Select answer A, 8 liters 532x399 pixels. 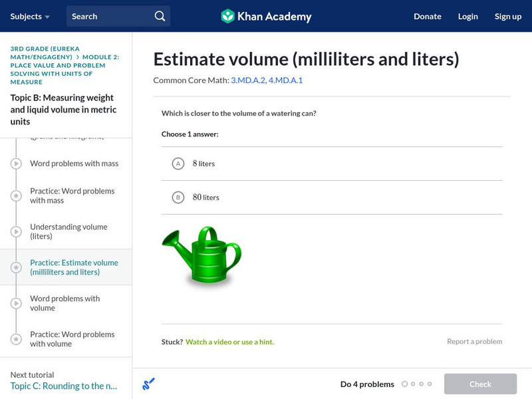(x=177, y=163)
